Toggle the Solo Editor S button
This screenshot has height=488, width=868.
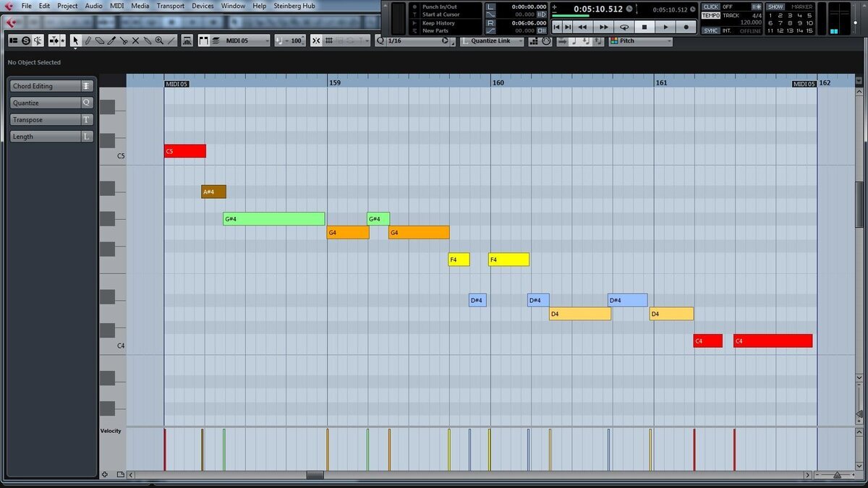(x=25, y=41)
